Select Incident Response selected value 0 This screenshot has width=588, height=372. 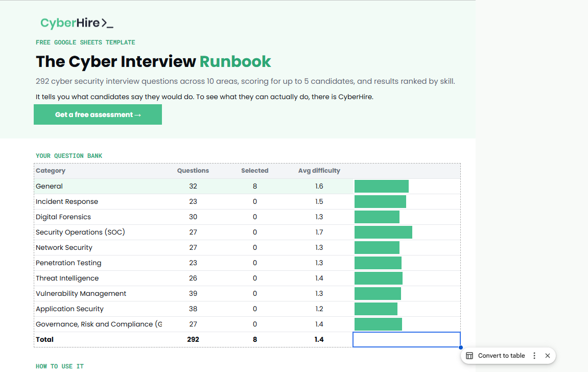255,201
